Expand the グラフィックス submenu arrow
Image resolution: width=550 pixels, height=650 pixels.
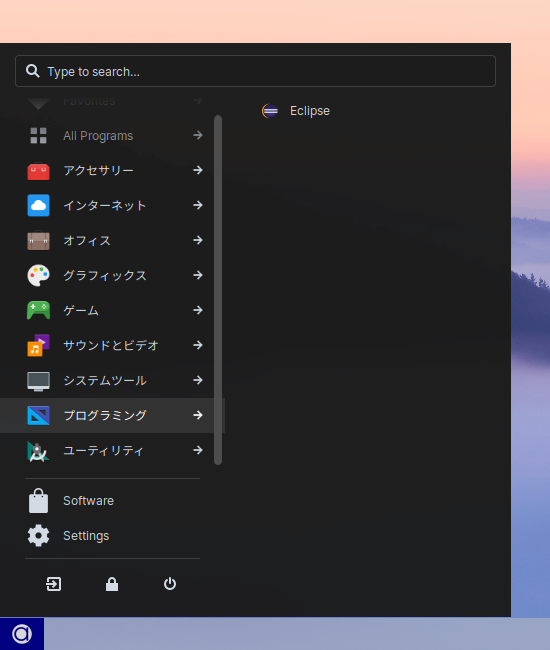click(x=198, y=275)
